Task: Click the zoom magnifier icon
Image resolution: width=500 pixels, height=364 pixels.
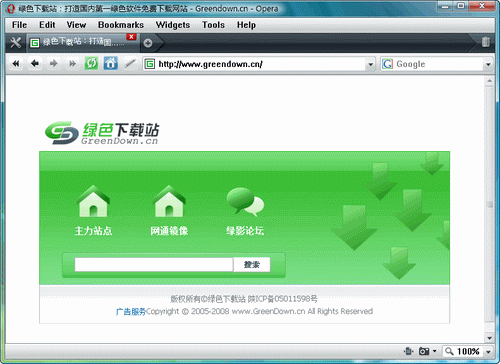Action: pos(449,351)
